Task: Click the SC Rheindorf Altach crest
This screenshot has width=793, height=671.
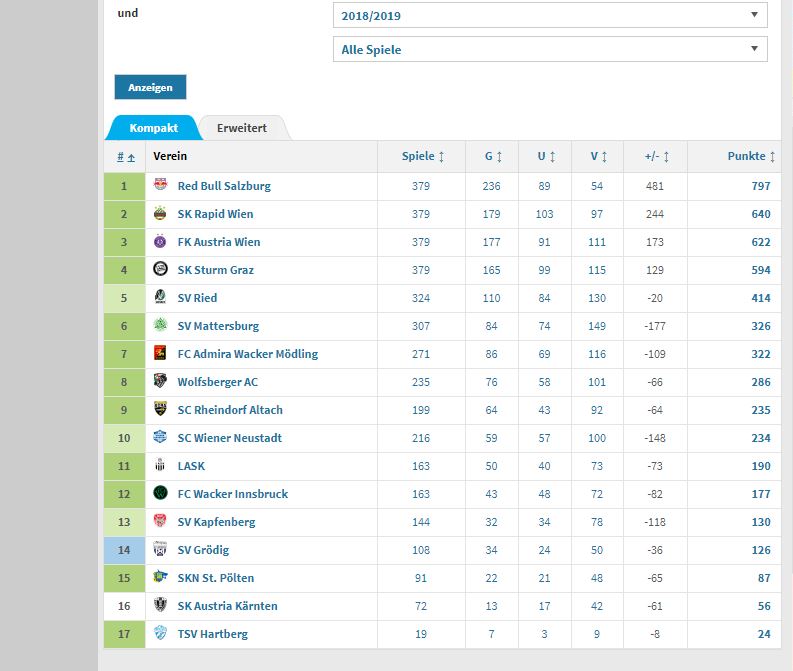Action: [160, 408]
